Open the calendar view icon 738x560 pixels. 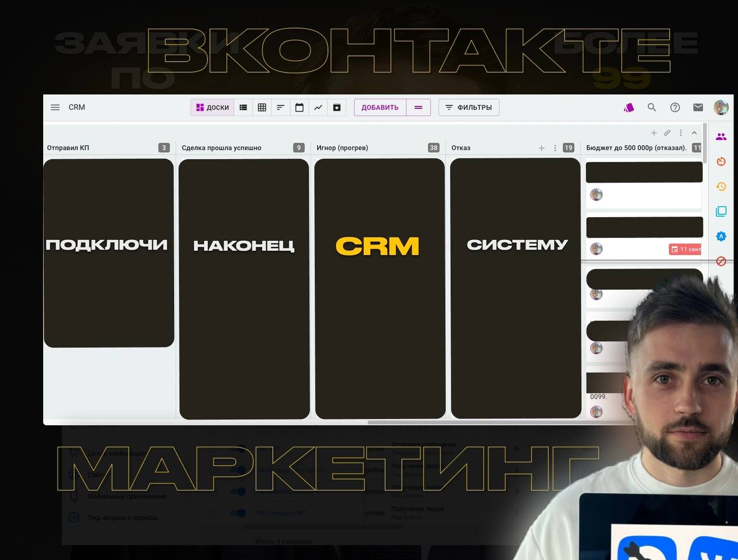299,107
